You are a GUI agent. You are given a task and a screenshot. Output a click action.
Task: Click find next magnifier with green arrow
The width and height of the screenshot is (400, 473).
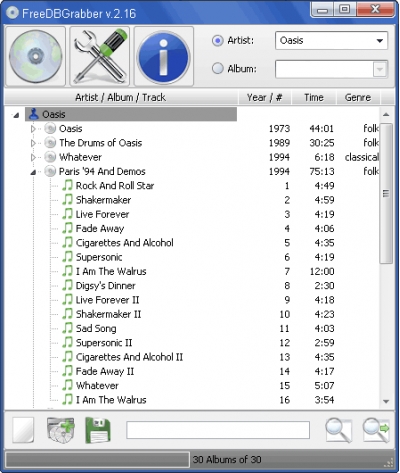click(x=376, y=430)
